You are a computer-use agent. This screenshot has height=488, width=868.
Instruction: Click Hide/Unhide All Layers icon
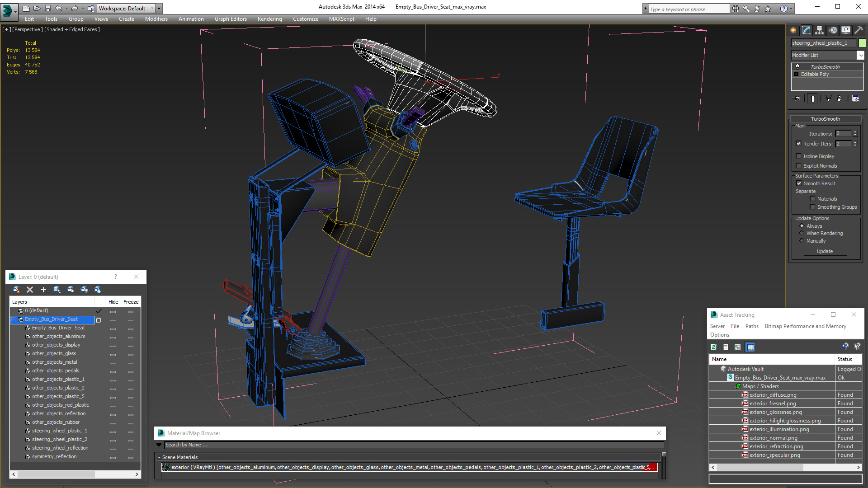click(x=84, y=290)
